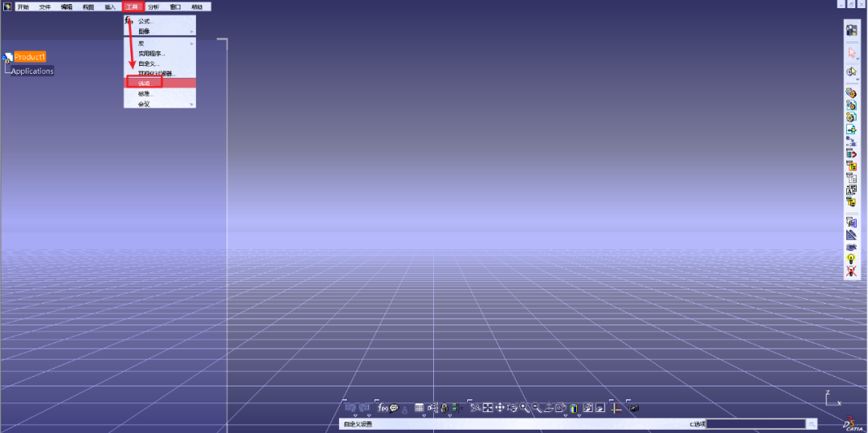Click the command input field at bottom right

[755, 424]
